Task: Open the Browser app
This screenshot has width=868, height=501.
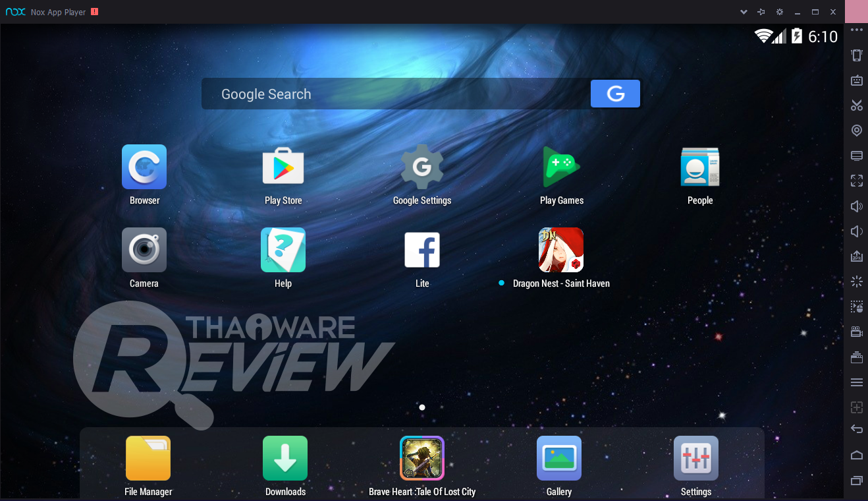Action: point(144,167)
